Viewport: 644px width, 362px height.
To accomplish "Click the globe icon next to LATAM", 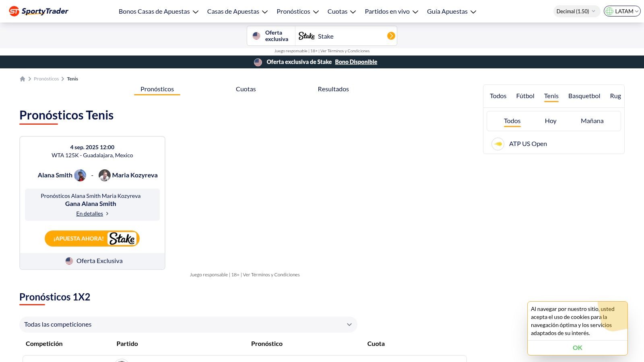I will pos(609,11).
